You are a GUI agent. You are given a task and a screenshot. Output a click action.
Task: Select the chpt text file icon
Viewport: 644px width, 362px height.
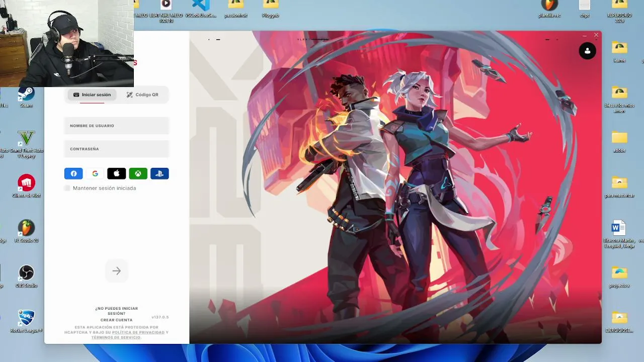(584, 9)
